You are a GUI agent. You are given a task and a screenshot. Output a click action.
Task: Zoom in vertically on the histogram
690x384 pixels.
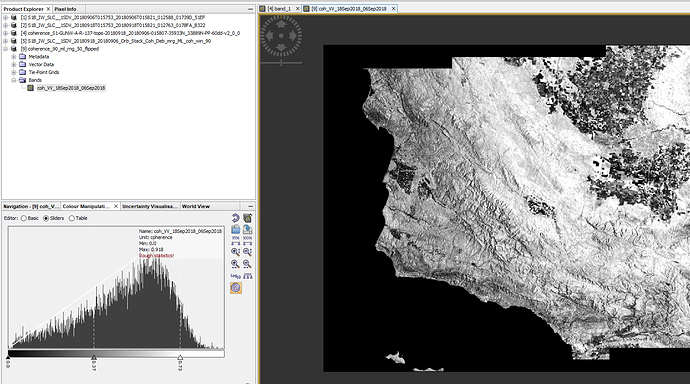coord(235,252)
